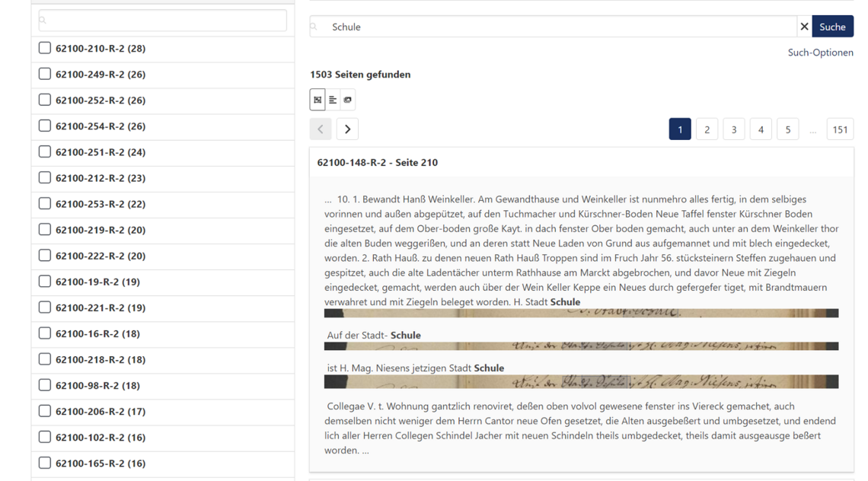Clear the Schule search query
The width and height of the screenshot is (868, 481).
[804, 27]
